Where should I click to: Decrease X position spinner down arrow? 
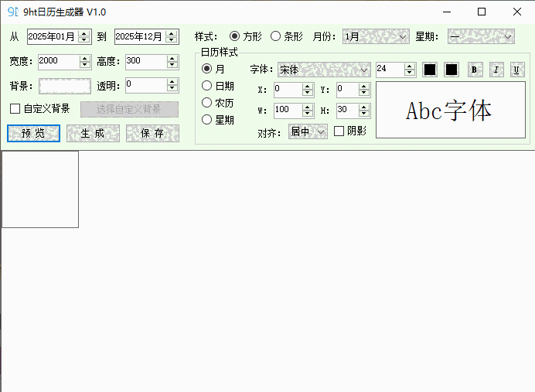[308, 93]
